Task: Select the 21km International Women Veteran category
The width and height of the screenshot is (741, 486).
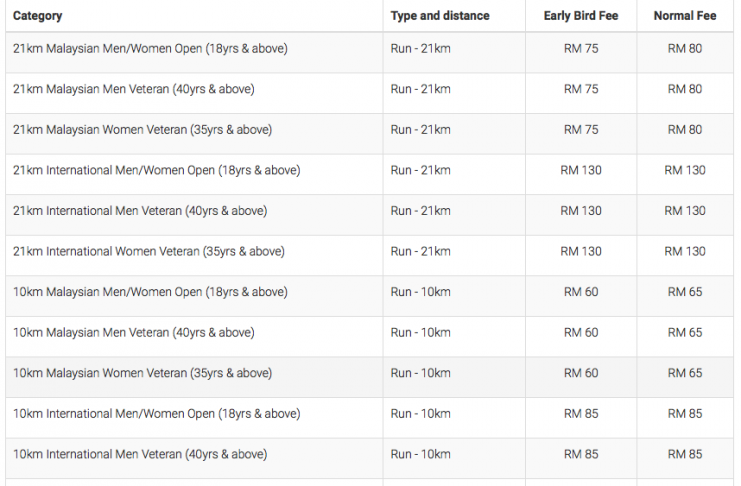Action: pyautogui.click(x=149, y=252)
